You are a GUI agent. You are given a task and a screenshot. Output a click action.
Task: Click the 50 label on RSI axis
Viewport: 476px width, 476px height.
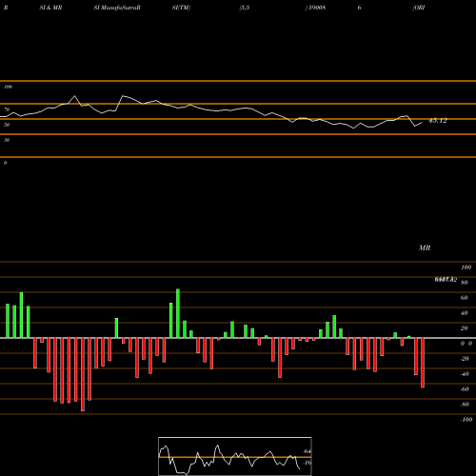(7, 125)
